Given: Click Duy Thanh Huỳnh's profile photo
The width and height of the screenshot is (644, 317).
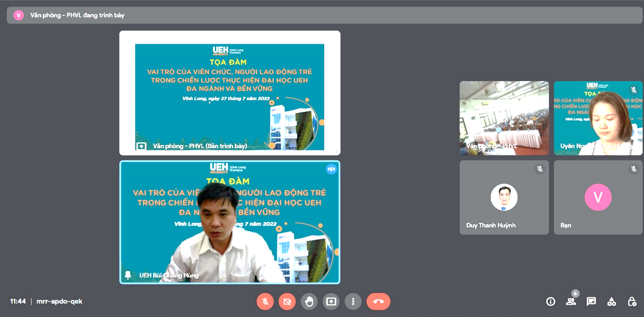Looking at the screenshot, I should [x=504, y=197].
